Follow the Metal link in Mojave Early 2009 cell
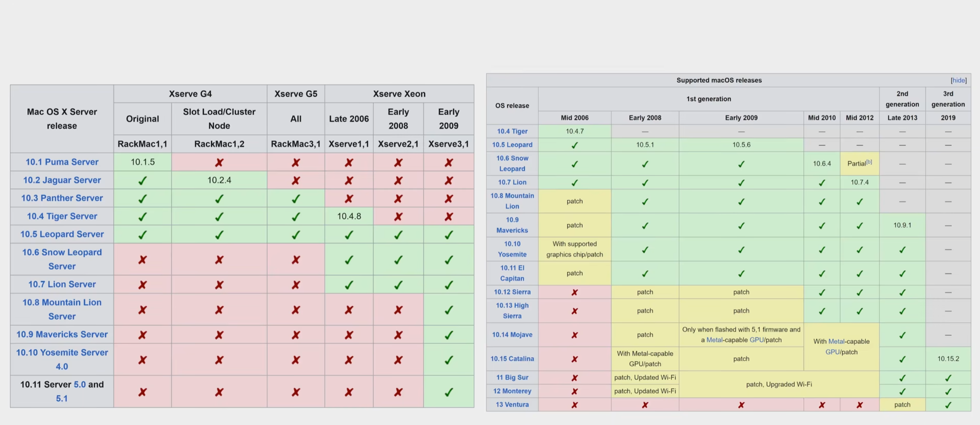 pos(714,340)
